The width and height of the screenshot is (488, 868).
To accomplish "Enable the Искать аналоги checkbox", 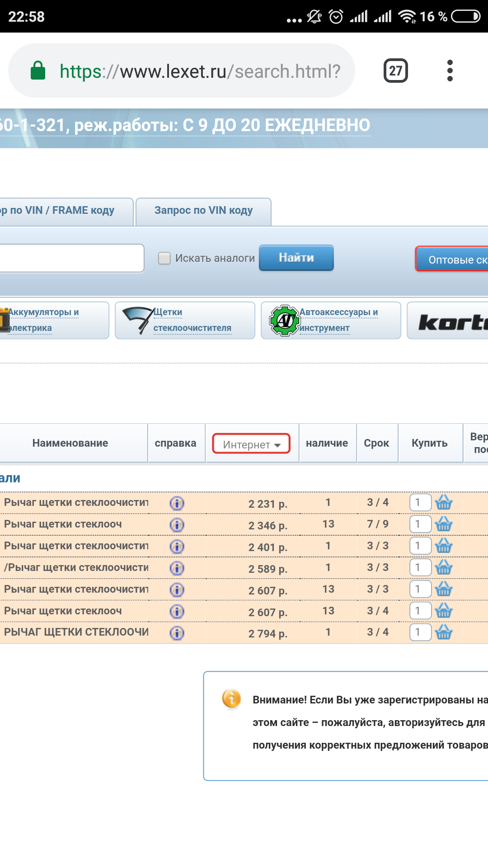I will click(164, 258).
